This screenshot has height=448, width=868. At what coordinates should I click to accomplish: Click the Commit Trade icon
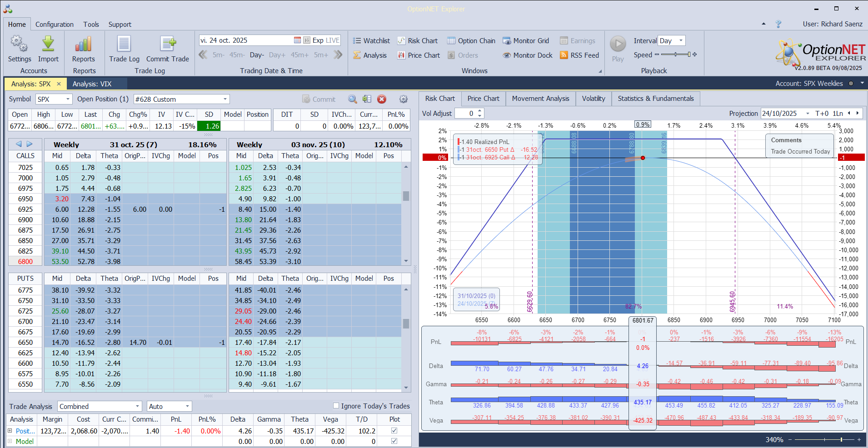coord(168,44)
